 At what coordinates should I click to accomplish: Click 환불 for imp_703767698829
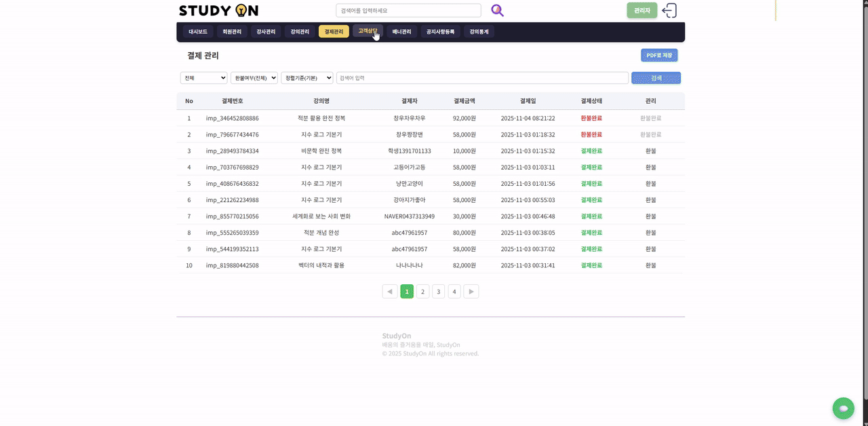[x=651, y=167]
